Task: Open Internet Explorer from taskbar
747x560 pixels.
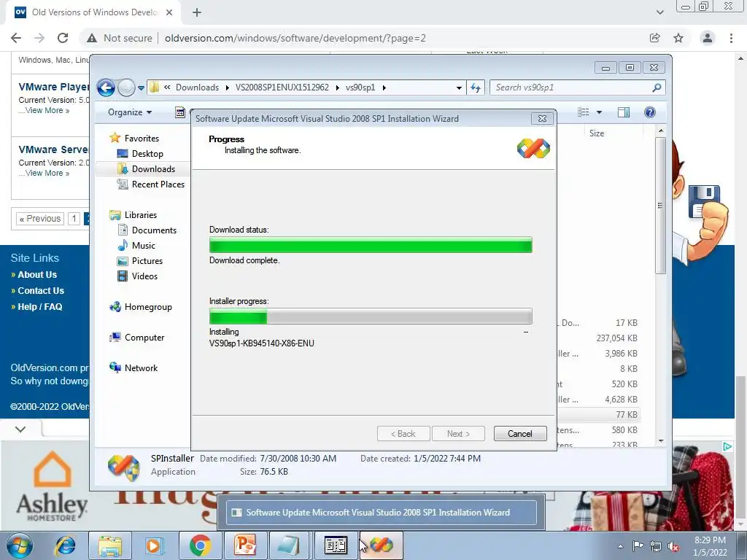Action: pyautogui.click(x=65, y=545)
